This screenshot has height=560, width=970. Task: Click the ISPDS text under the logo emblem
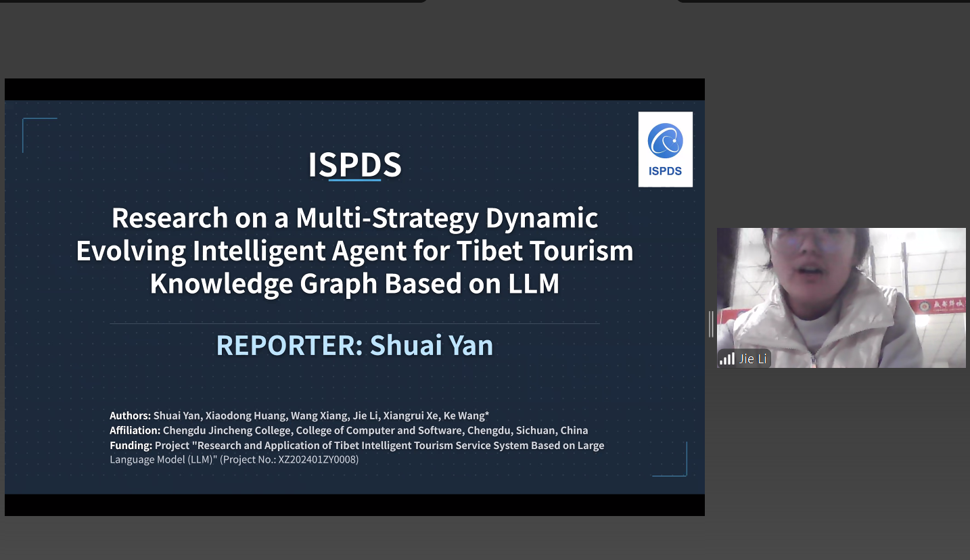coord(665,171)
